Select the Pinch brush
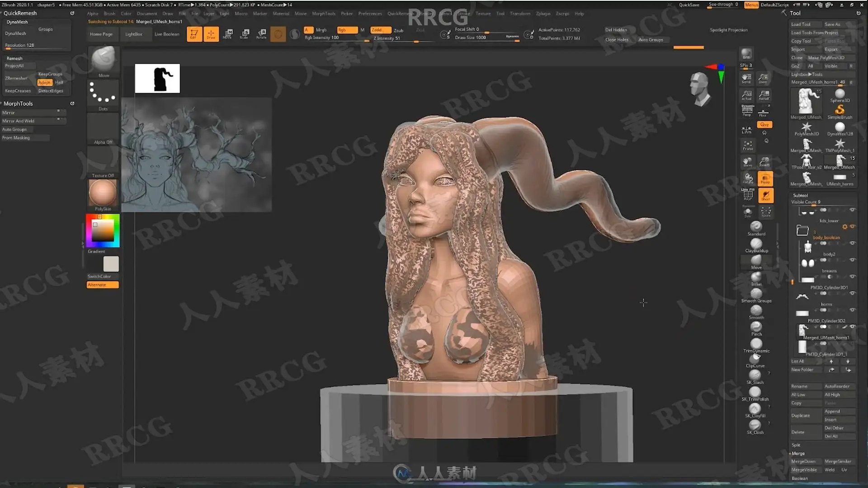Screen dimensions: 868x488 pos(756,328)
